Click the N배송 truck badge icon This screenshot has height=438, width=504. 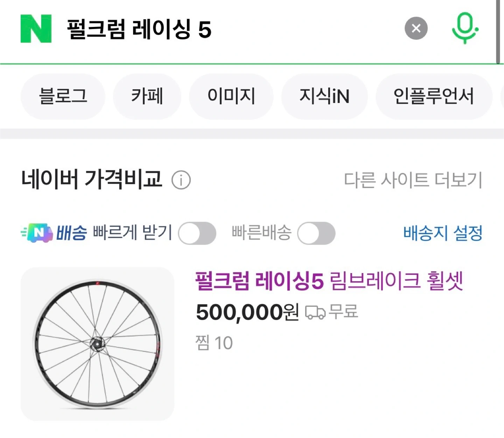coord(38,233)
